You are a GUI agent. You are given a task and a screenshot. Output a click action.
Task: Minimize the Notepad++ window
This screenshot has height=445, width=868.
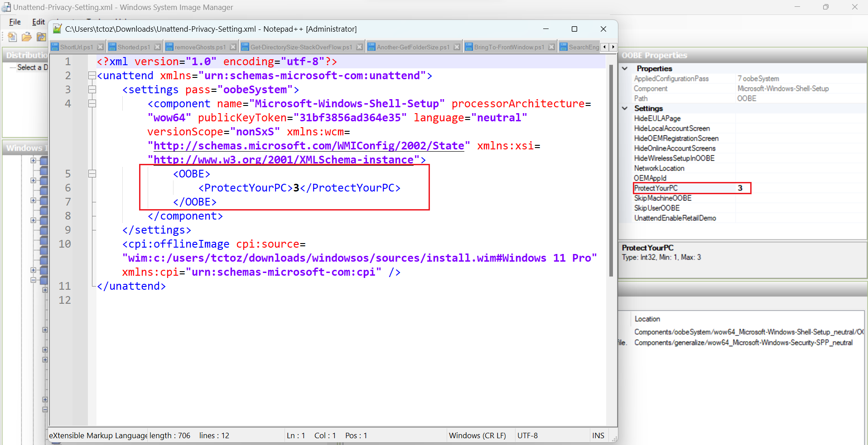tap(546, 29)
